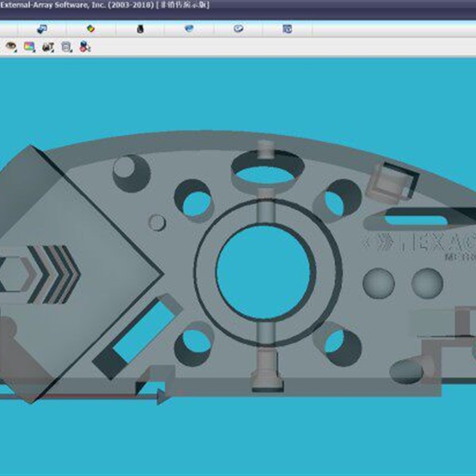Select the large center bore hole on model
Screen dimensions: 476x476
pyautogui.click(x=263, y=273)
